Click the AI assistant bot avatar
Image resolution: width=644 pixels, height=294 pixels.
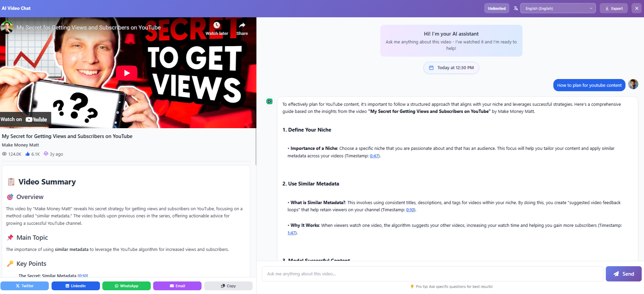pyautogui.click(x=270, y=101)
